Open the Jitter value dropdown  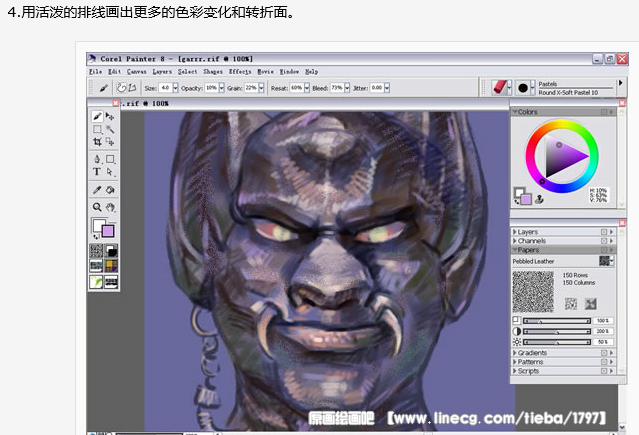(x=387, y=88)
